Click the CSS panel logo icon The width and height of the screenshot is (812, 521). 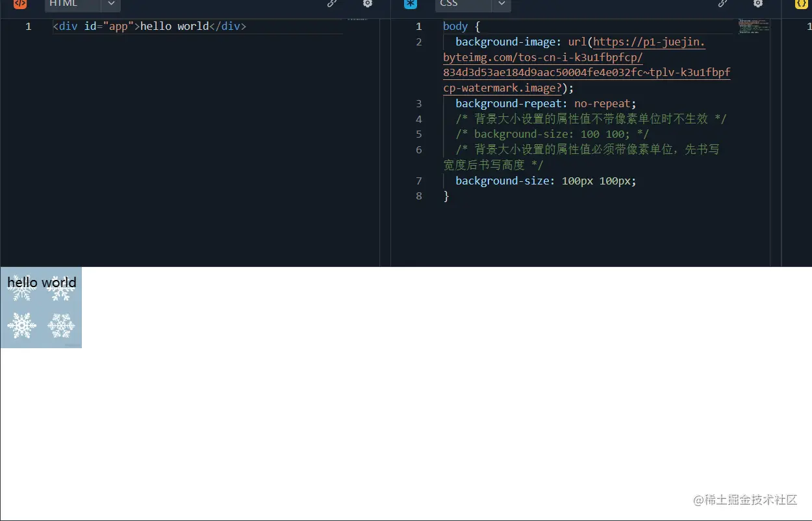pos(411,3)
